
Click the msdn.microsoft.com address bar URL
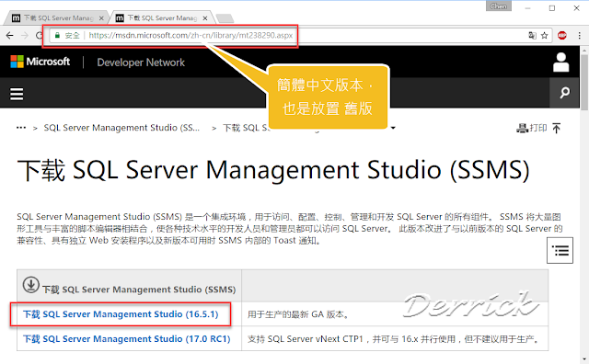click(x=191, y=35)
